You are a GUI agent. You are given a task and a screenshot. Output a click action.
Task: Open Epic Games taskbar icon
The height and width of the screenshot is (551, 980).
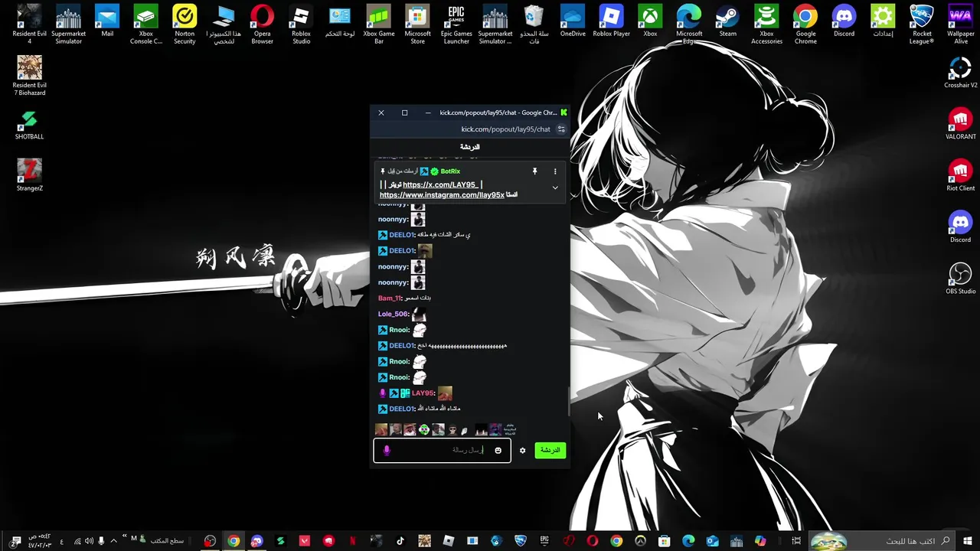click(544, 541)
